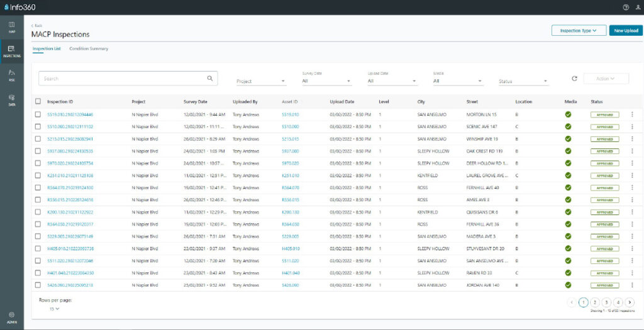Open the Map view in sidebar
Screen dimensions: 644x330
point(12,26)
